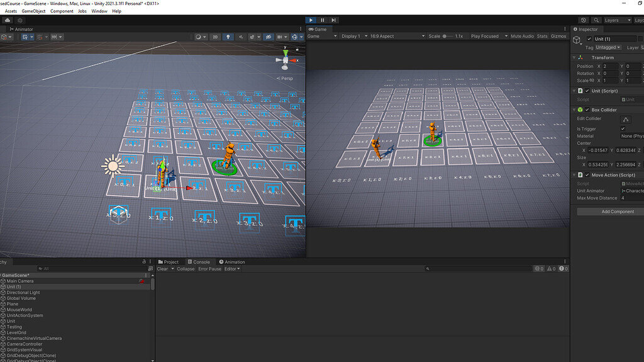
Task: Collapse the Transform component
Action: point(574,57)
